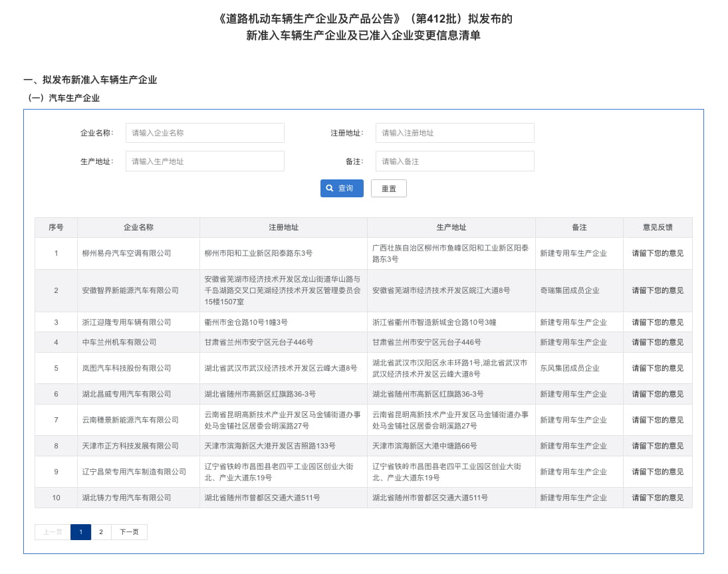Click 请留下您的意见 for 湖北昌威专用汽车有限公司
728x574 pixels.
click(658, 394)
